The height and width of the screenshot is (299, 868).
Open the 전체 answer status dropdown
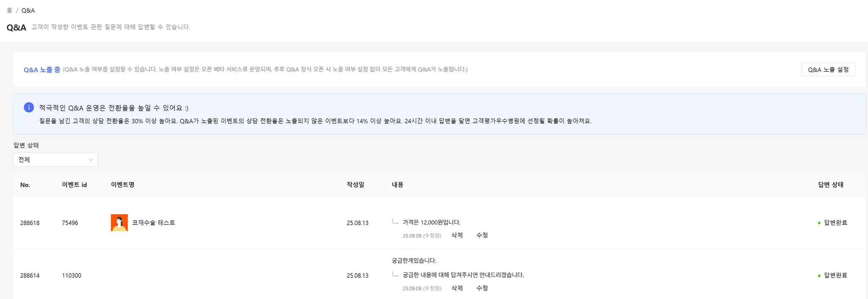tap(56, 159)
